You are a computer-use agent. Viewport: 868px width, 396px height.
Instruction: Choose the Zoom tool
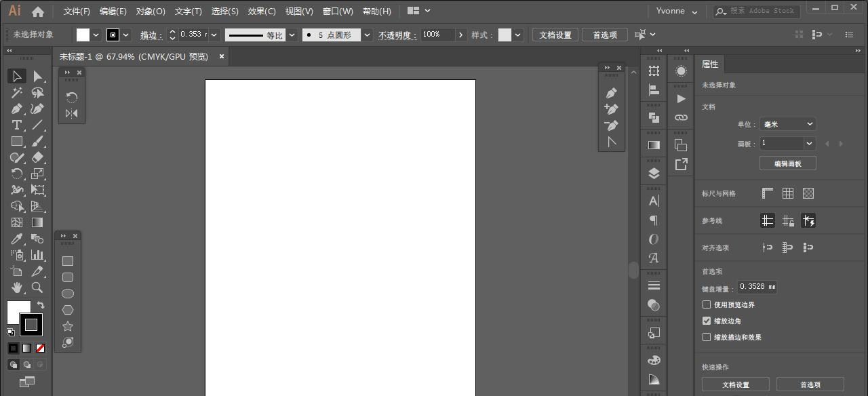pos(37,288)
